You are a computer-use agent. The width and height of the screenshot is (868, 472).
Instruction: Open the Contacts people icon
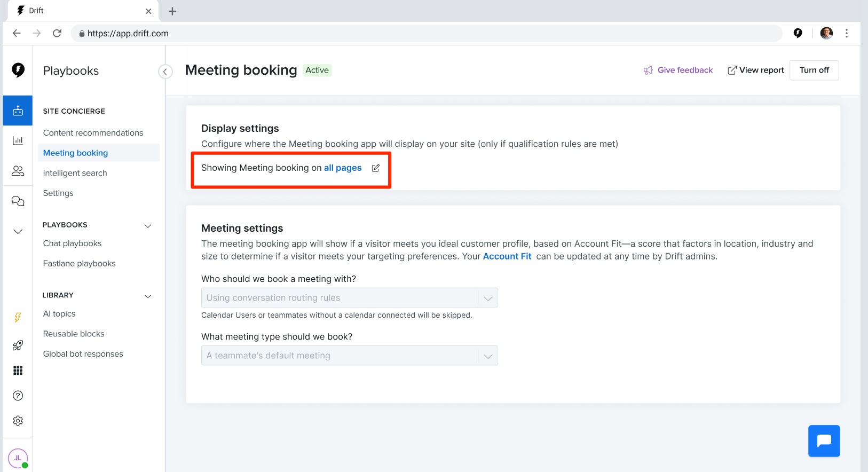coord(18,171)
